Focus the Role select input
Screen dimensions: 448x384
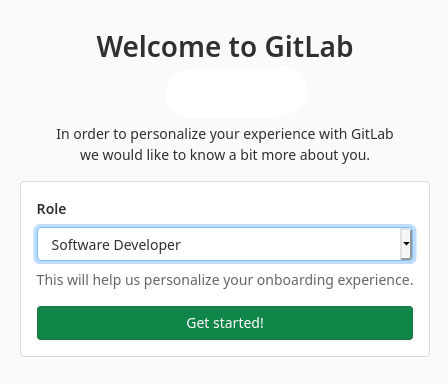[225, 244]
